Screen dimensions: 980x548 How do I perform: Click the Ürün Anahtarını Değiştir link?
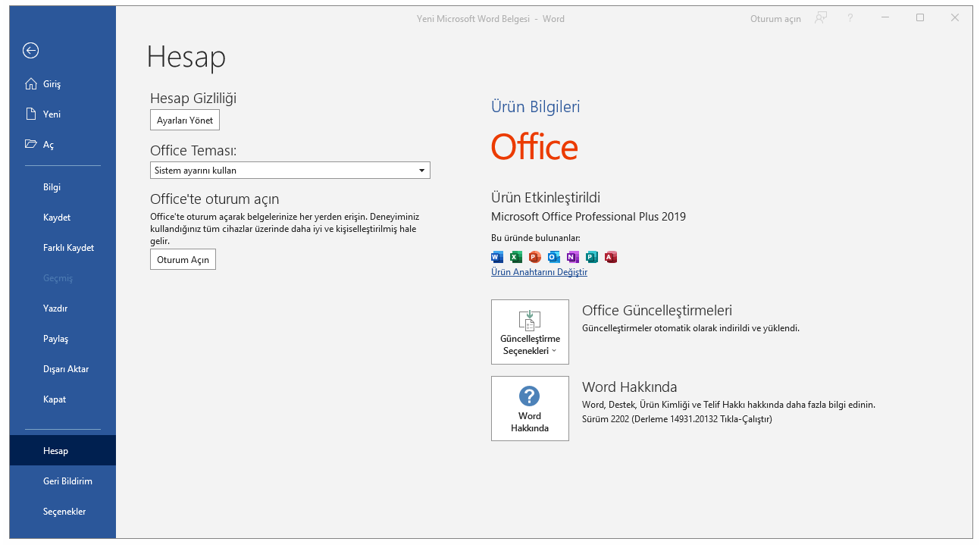click(539, 272)
